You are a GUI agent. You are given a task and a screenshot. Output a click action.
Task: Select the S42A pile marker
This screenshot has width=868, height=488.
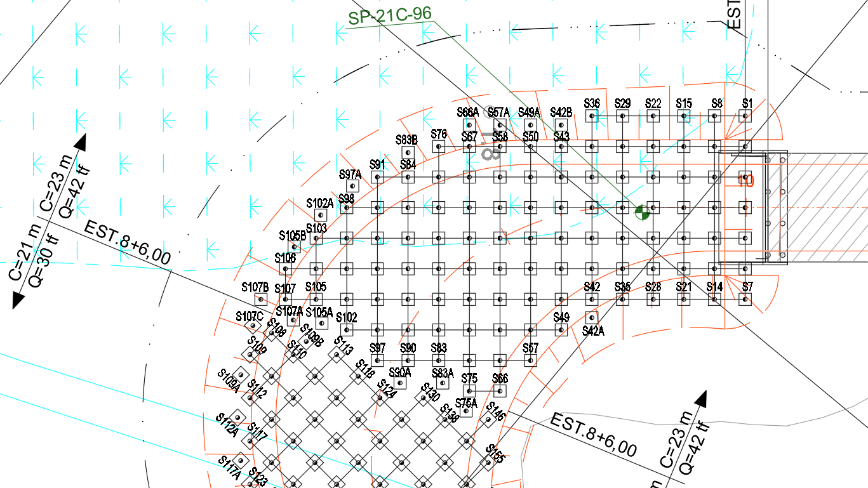point(592,317)
